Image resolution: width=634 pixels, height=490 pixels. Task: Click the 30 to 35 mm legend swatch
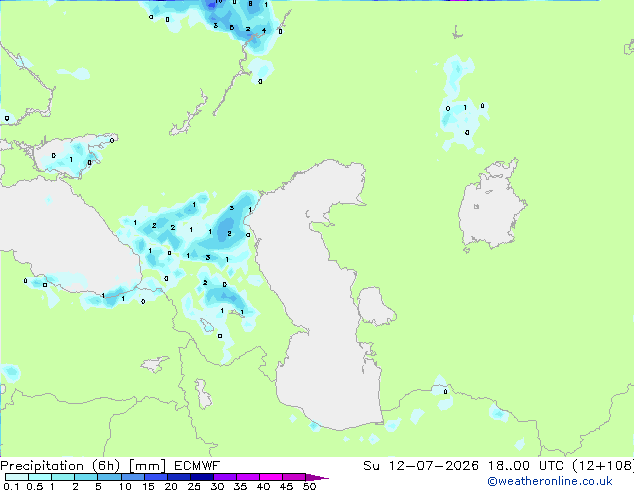click(224, 477)
